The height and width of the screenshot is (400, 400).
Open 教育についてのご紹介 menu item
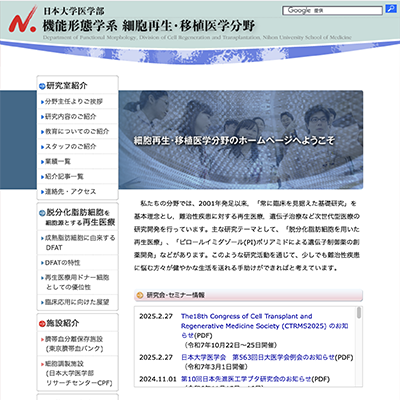77,131
